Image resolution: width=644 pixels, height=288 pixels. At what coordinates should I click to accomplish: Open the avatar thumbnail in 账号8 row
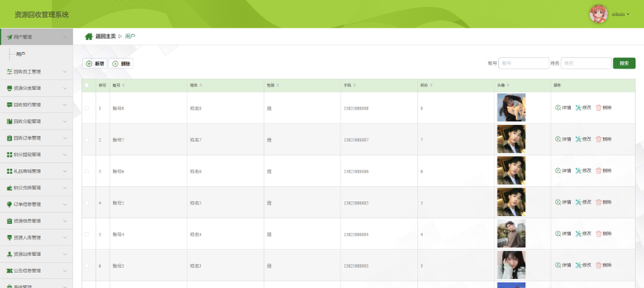pos(511,107)
